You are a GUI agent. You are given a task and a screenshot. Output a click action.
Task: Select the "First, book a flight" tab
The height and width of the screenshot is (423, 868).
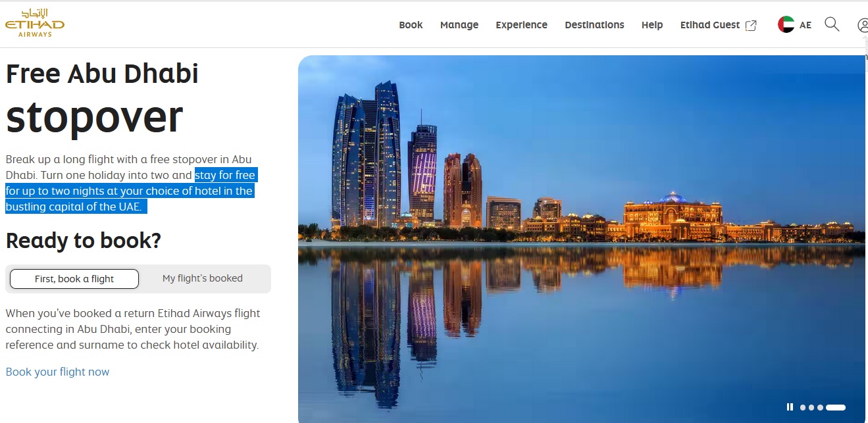74,279
